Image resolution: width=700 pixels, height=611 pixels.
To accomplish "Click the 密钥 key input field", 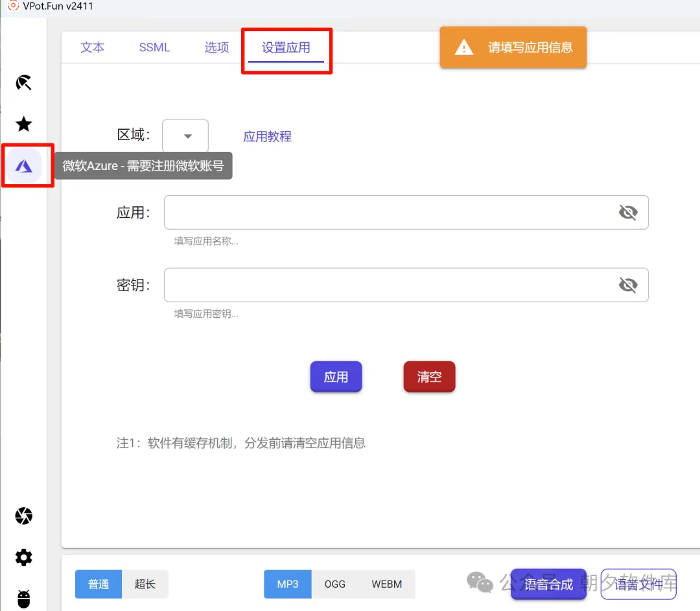I will 389,284.
